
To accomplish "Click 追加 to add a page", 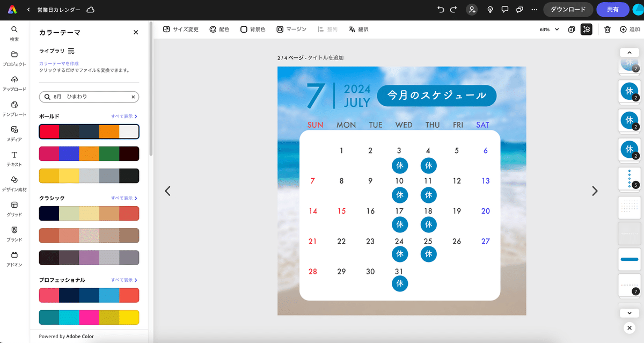I will (630, 30).
